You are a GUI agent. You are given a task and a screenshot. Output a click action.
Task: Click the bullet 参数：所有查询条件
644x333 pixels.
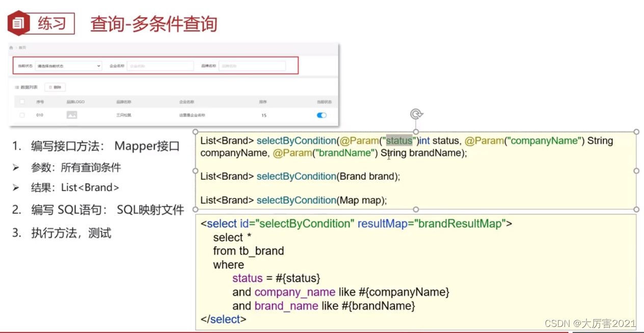(x=75, y=168)
